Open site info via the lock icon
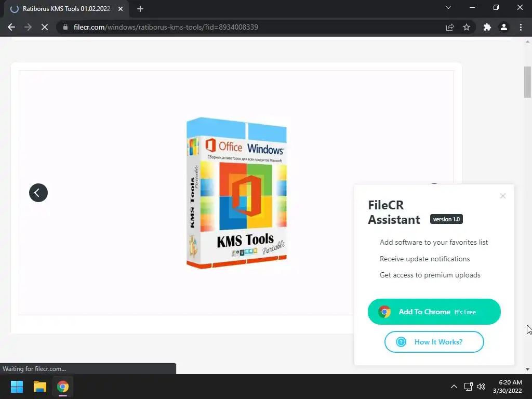Viewport: 532px width, 399px height. pyautogui.click(x=65, y=27)
